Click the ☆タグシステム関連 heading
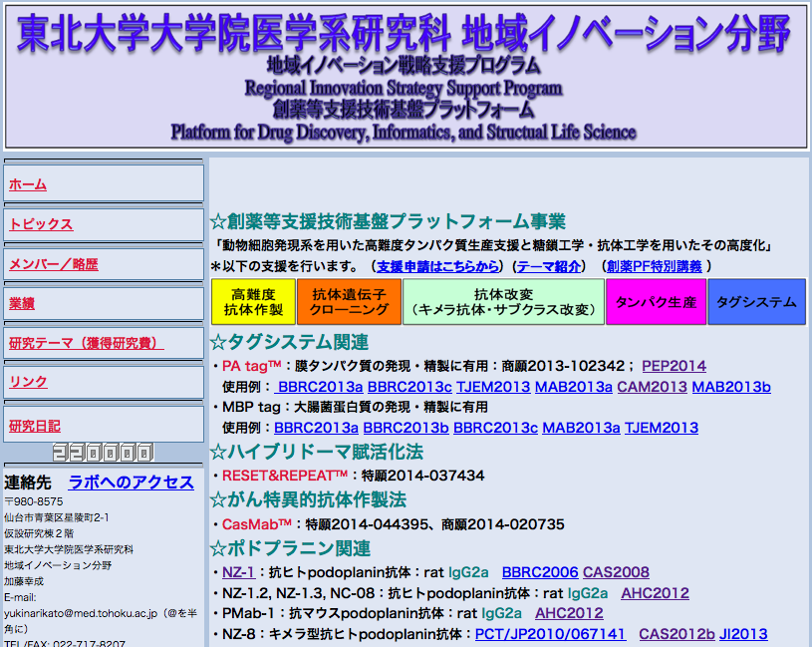Image resolution: width=812 pixels, height=647 pixels. tap(290, 342)
